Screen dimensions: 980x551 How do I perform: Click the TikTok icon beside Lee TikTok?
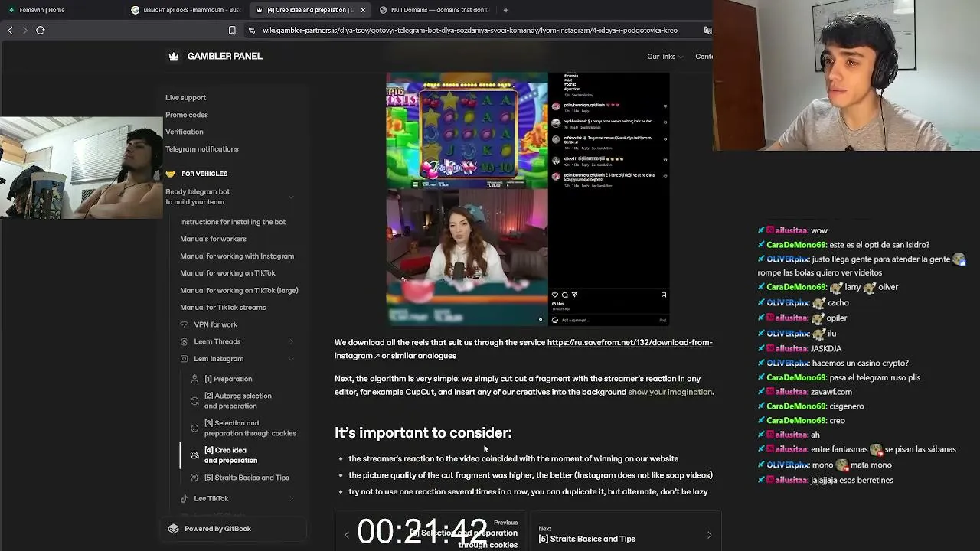[x=184, y=499]
